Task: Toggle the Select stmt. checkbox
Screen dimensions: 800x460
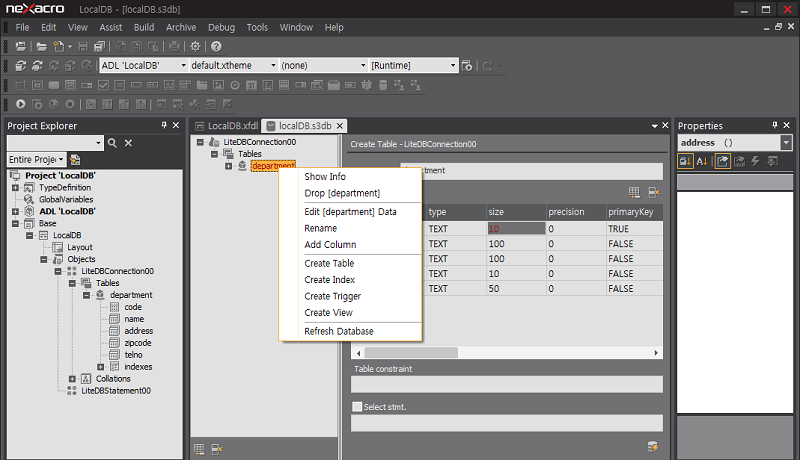Action: [357, 406]
